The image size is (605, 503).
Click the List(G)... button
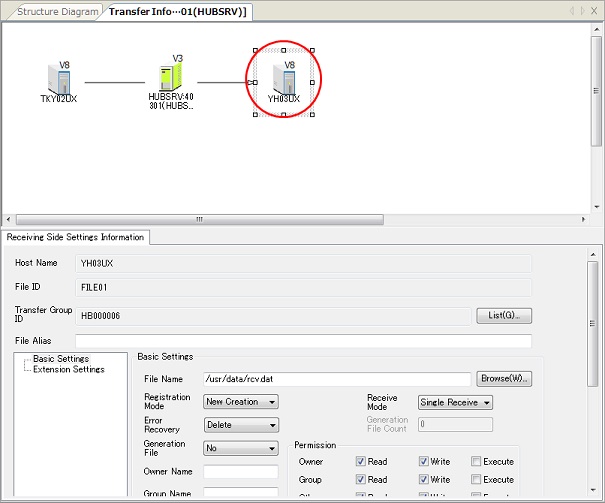coord(503,316)
